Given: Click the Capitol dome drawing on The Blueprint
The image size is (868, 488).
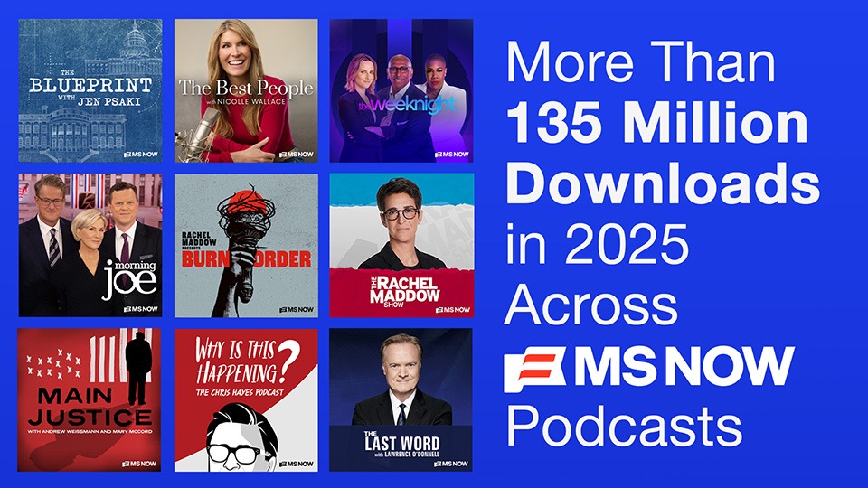Looking at the screenshot, I should pyautogui.click(x=132, y=45).
